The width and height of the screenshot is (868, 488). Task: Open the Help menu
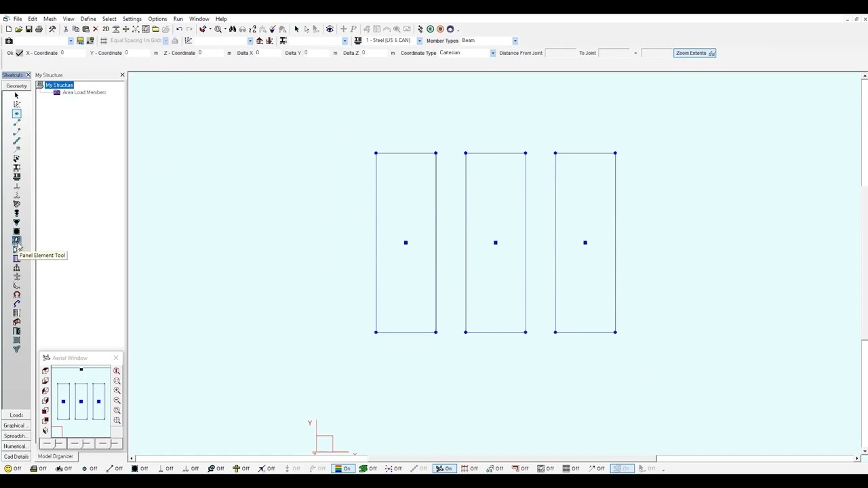pos(221,19)
